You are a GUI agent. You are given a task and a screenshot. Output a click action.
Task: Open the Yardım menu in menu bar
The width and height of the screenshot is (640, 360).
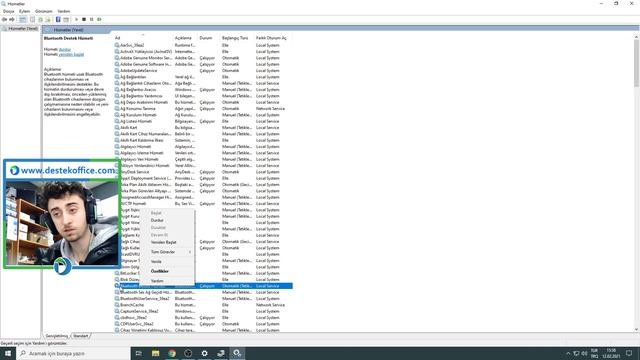click(x=64, y=11)
